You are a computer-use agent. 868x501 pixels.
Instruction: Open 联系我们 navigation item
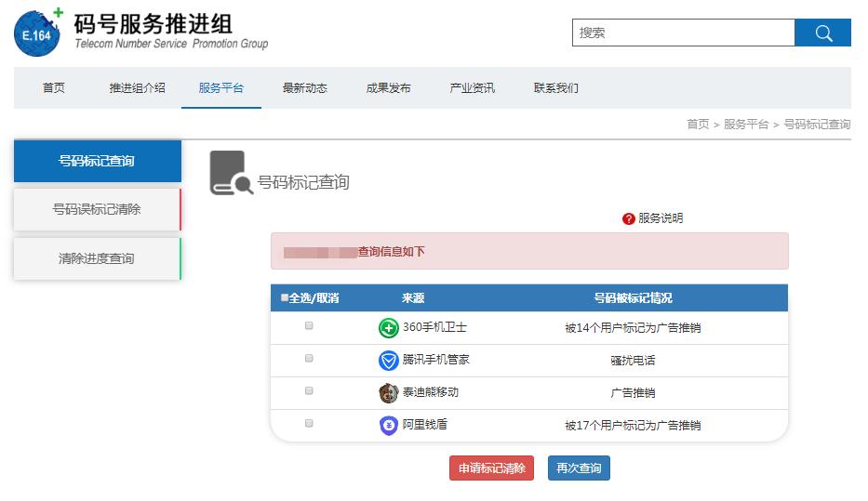555,88
